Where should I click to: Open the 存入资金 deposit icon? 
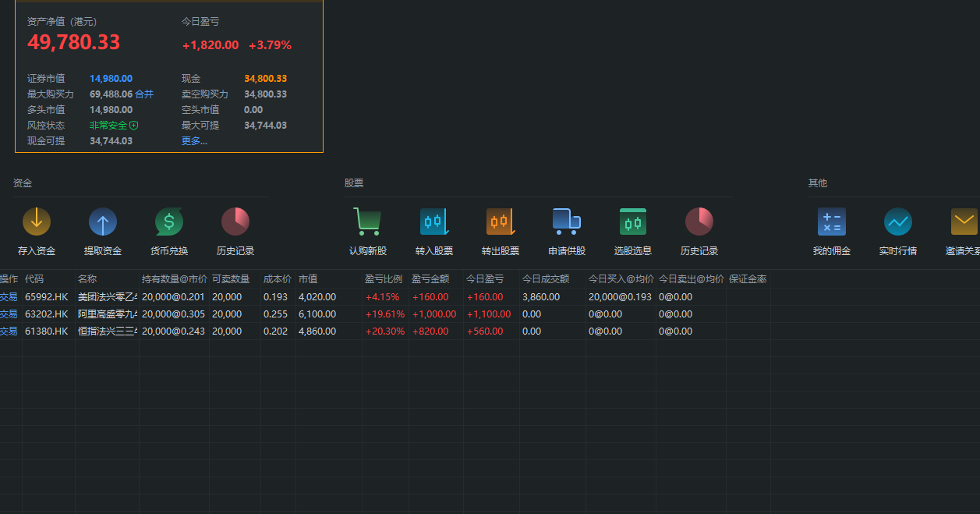click(x=37, y=222)
